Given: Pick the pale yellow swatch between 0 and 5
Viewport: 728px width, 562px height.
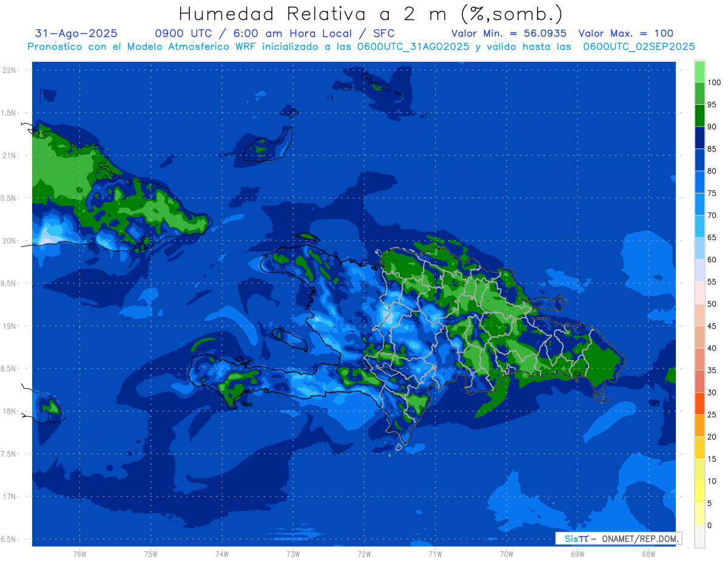Looking at the screenshot, I should [699, 514].
